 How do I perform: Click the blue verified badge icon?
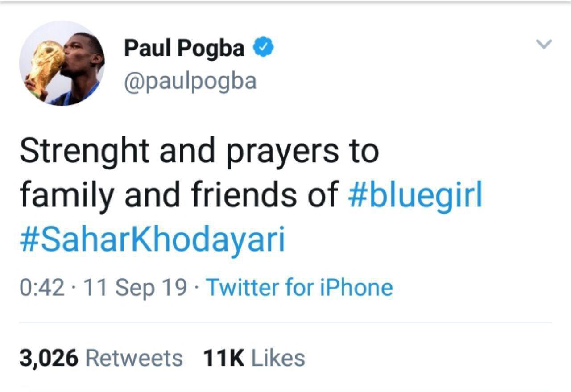(x=264, y=48)
